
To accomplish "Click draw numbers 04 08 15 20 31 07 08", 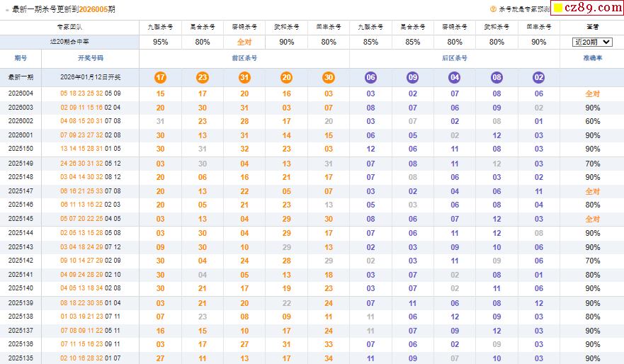I will click(x=91, y=121).
